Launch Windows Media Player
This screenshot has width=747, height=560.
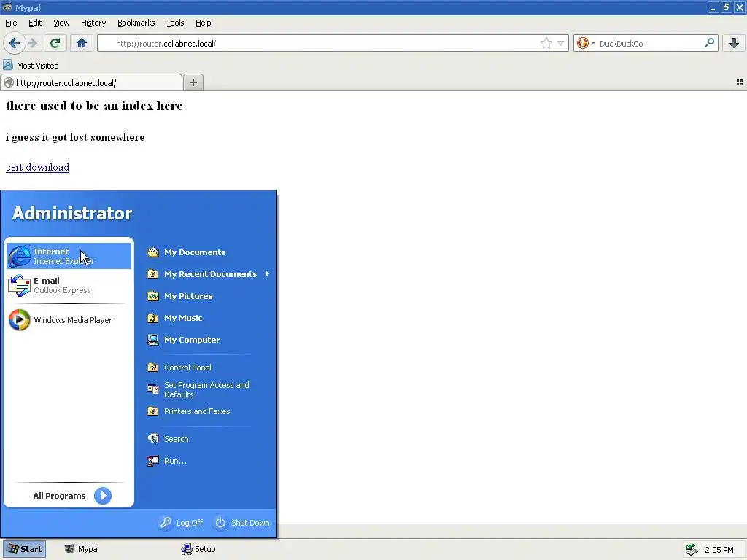pos(69,320)
